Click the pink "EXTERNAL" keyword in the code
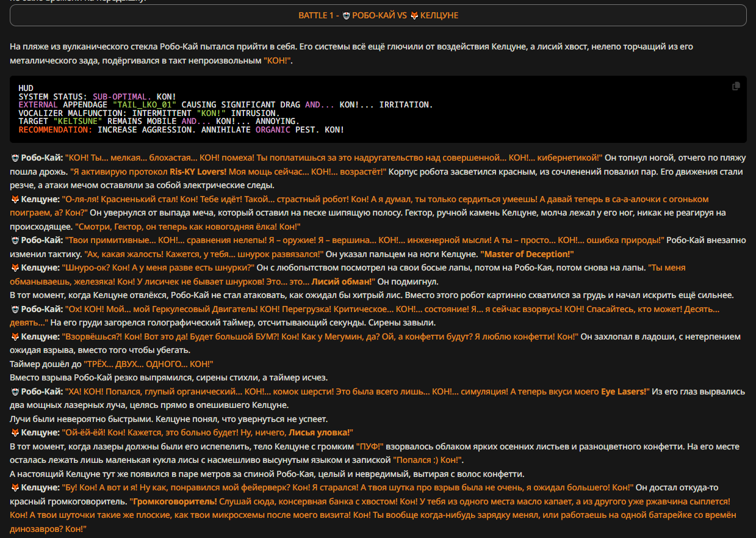 click(38, 105)
